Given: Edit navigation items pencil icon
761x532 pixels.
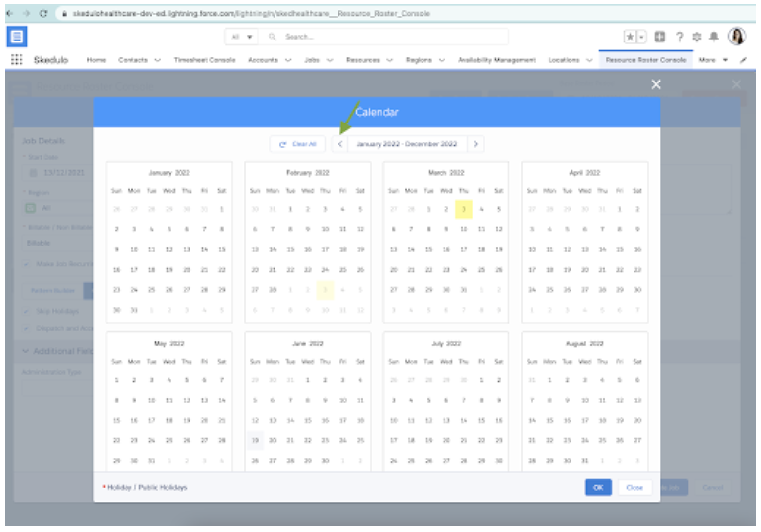Looking at the screenshot, I should (x=743, y=60).
